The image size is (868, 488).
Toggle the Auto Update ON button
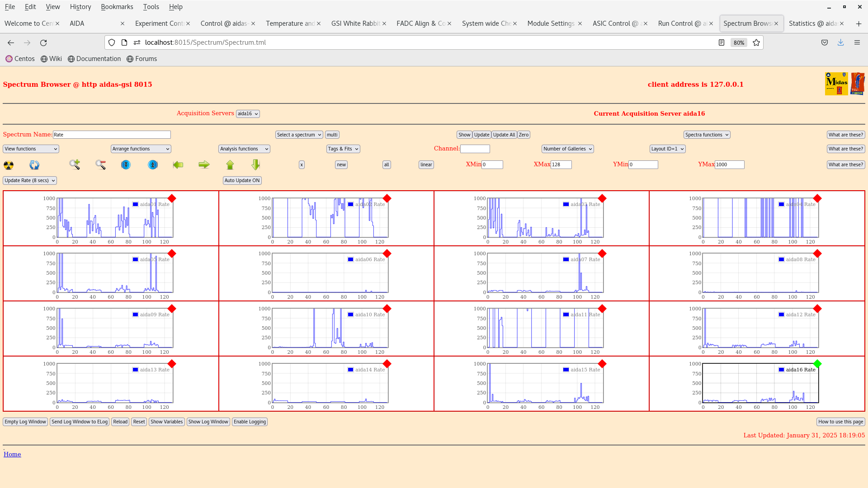(242, 180)
